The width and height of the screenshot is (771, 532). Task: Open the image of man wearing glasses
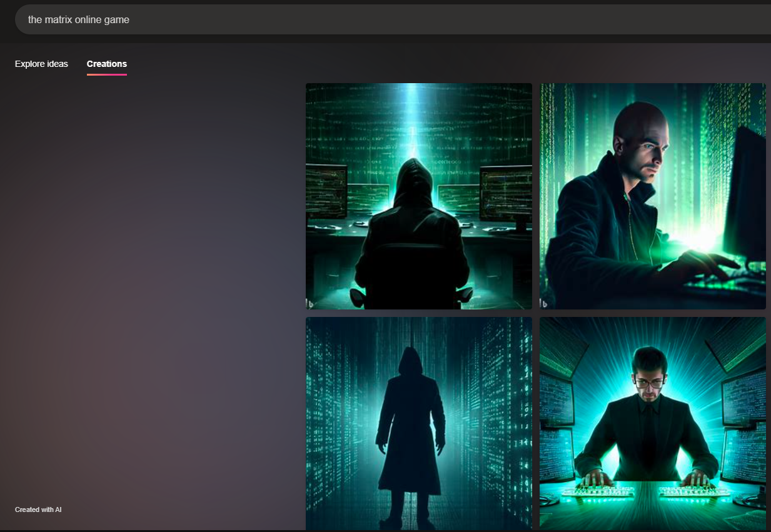click(652, 423)
